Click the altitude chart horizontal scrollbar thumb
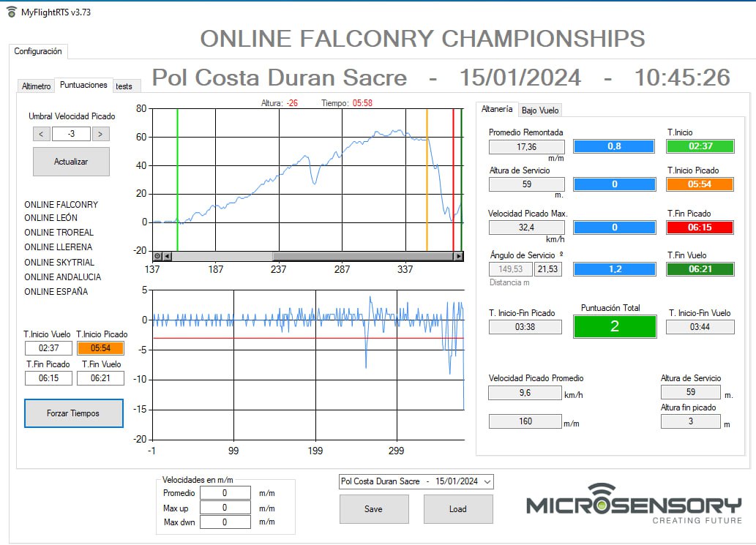The height and width of the screenshot is (545, 756). (364, 256)
